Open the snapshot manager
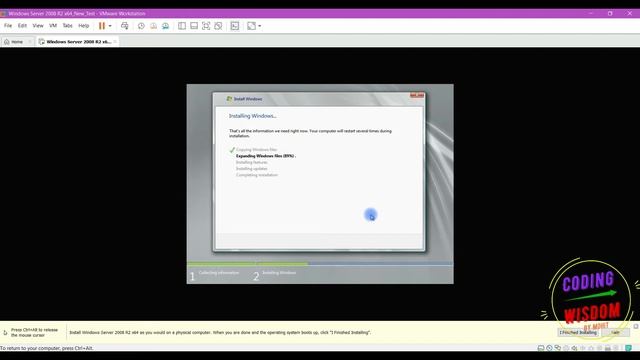640x360 pixels. (x=165, y=26)
